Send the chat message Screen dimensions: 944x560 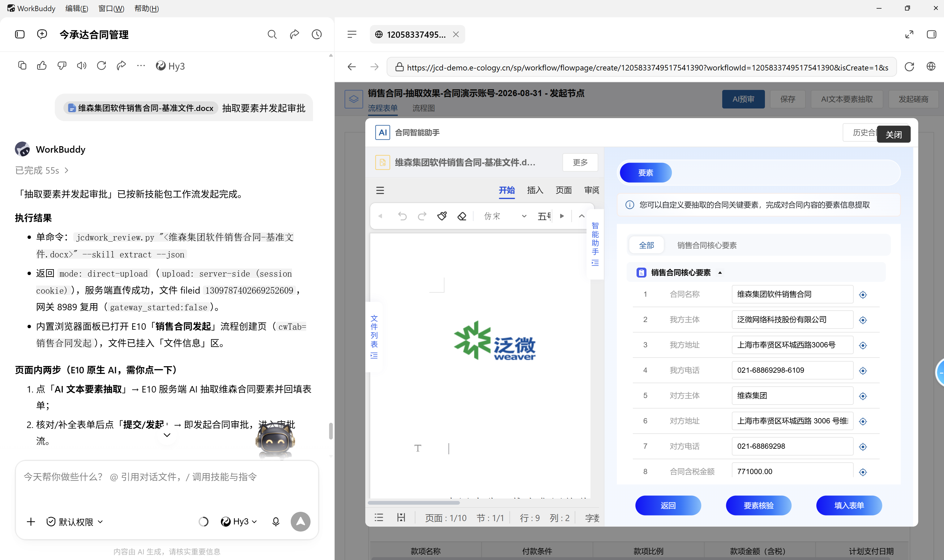coord(301,521)
